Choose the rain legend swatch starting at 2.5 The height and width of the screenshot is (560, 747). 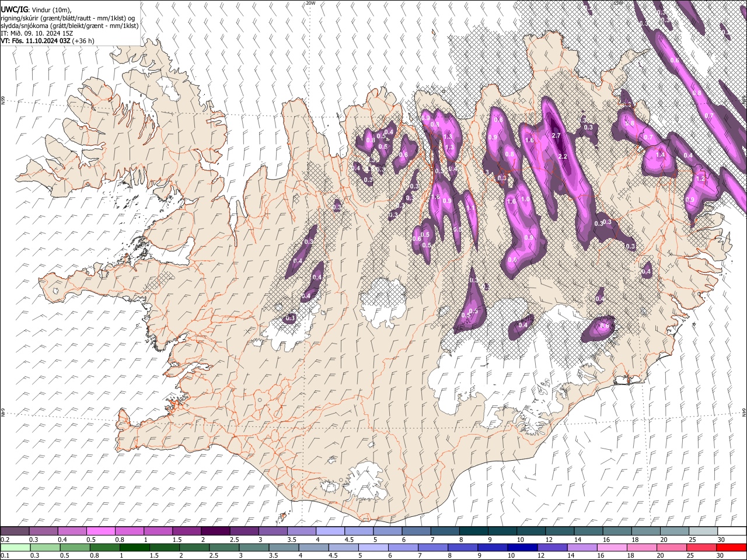coord(224,547)
